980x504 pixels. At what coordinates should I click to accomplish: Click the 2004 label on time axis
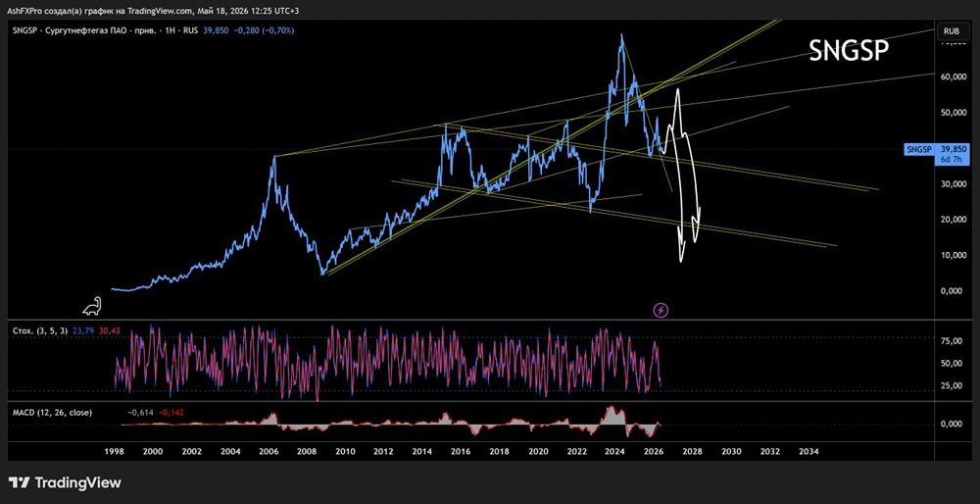click(x=230, y=451)
